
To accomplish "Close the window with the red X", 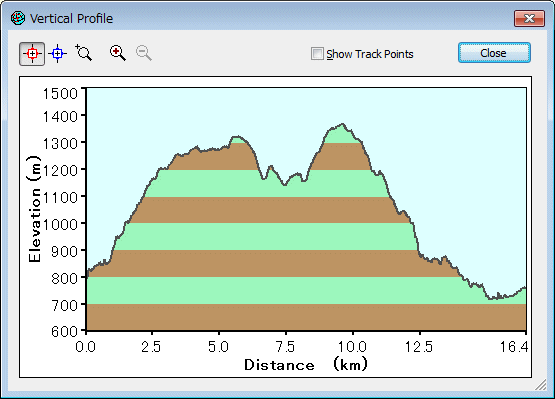I will pos(529,18).
